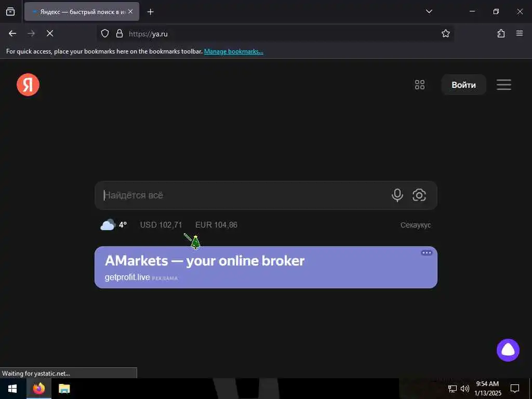
Task: Open Firefox extensions puzzle icon
Action: click(x=501, y=33)
